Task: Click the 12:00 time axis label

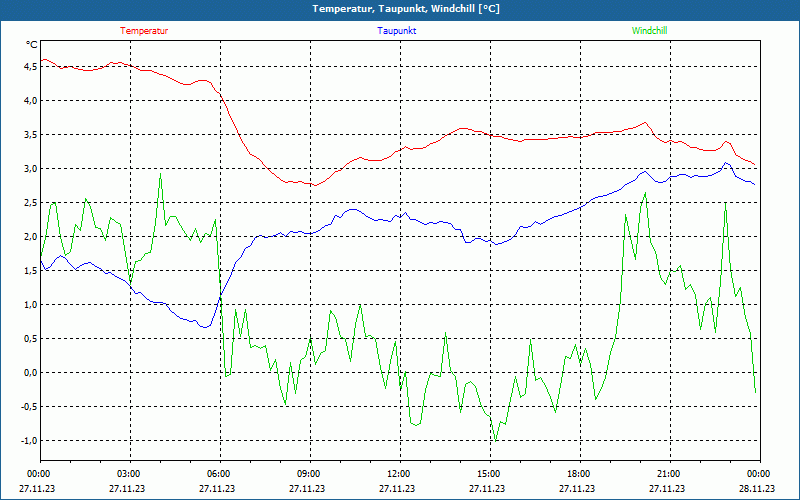Action: coord(399,474)
